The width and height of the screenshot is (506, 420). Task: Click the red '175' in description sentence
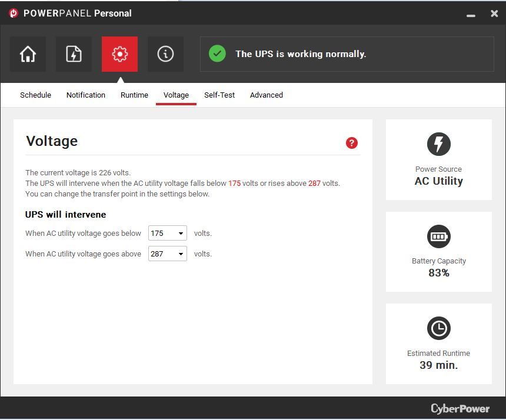[x=235, y=183]
